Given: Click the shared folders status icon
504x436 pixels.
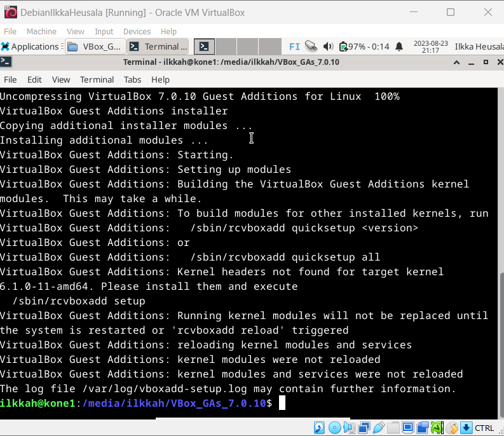Looking at the screenshot, I should click(x=393, y=428).
